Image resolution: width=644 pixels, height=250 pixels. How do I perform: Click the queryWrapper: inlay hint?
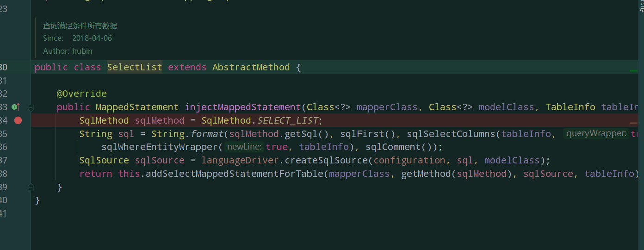click(x=596, y=134)
